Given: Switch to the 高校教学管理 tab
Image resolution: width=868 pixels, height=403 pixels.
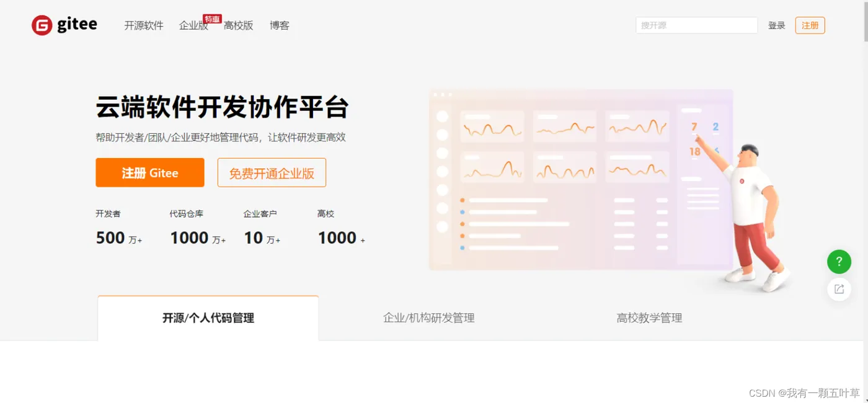Looking at the screenshot, I should click(649, 318).
